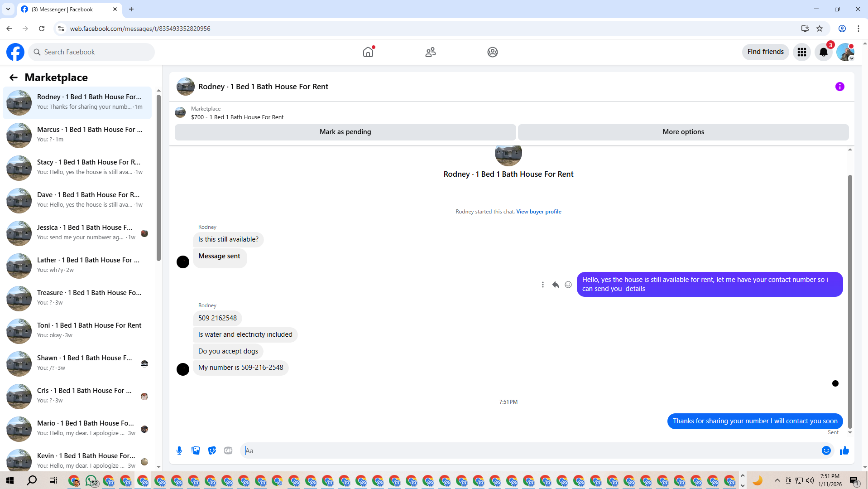Open the Groups icon in top navigation
The width and height of the screenshot is (868, 489).
pos(493,52)
